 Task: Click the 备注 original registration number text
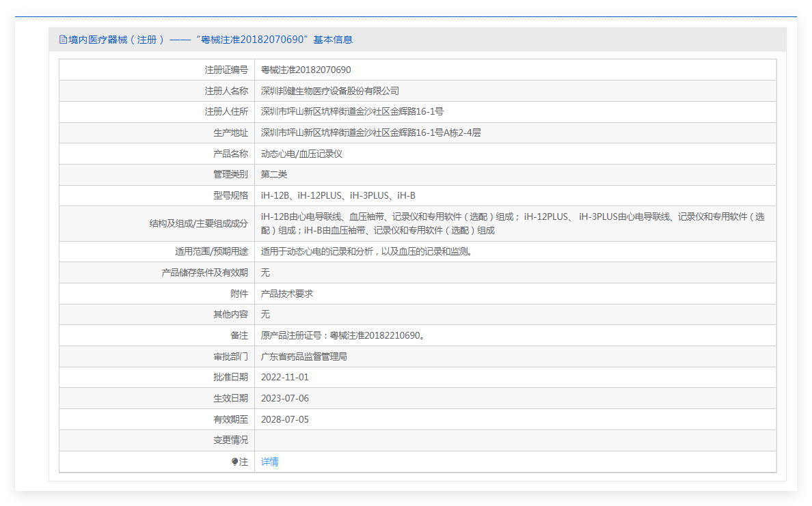pos(344,336)
